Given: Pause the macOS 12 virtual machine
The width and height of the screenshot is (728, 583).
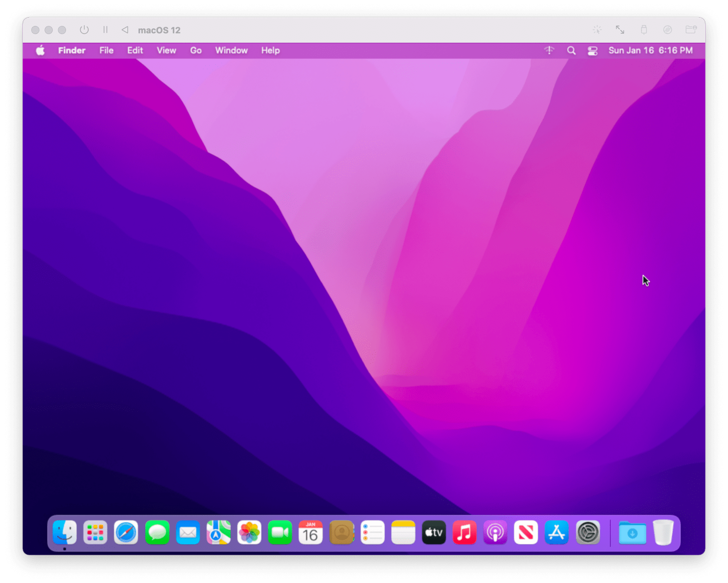Looking at the screenshot, I should pyautogui.click(x=106, y=30).
